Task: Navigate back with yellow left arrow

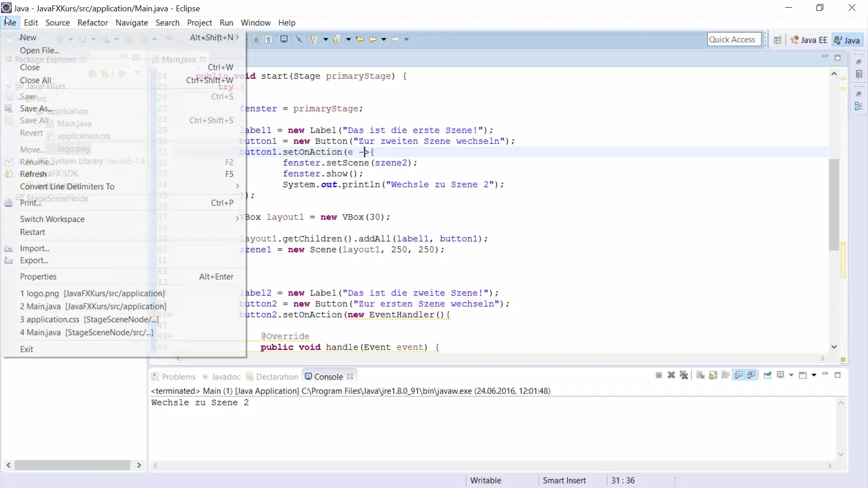Action: pos(373,39)
